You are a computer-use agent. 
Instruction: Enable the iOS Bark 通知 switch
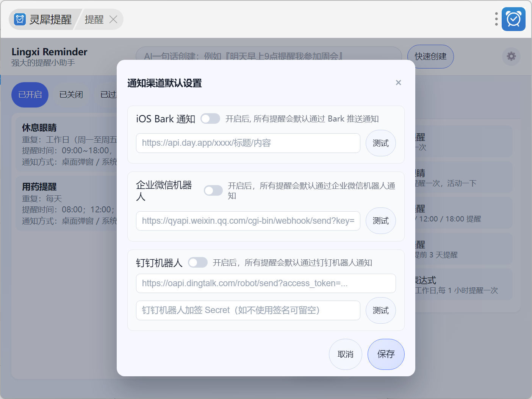210,119
